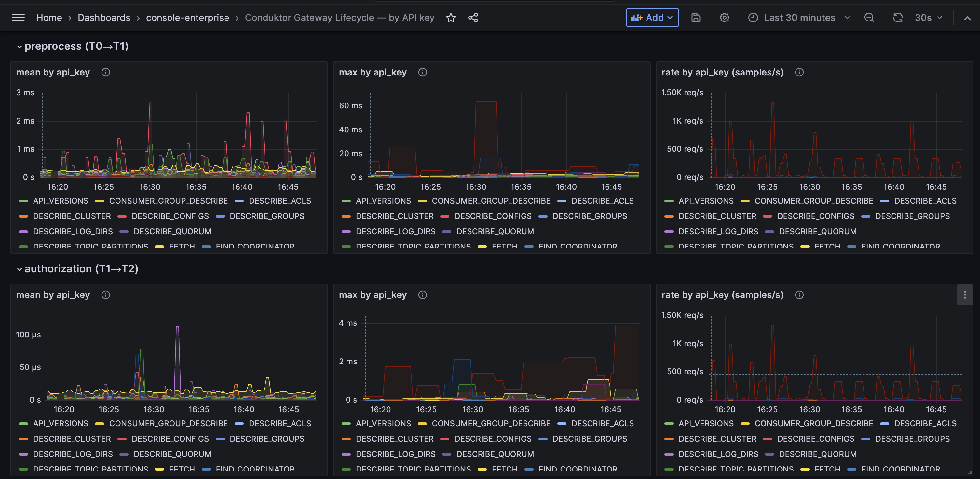Toggle API_VERSIONS series in preprocess mean legend
980x479 pixels.
61,201
